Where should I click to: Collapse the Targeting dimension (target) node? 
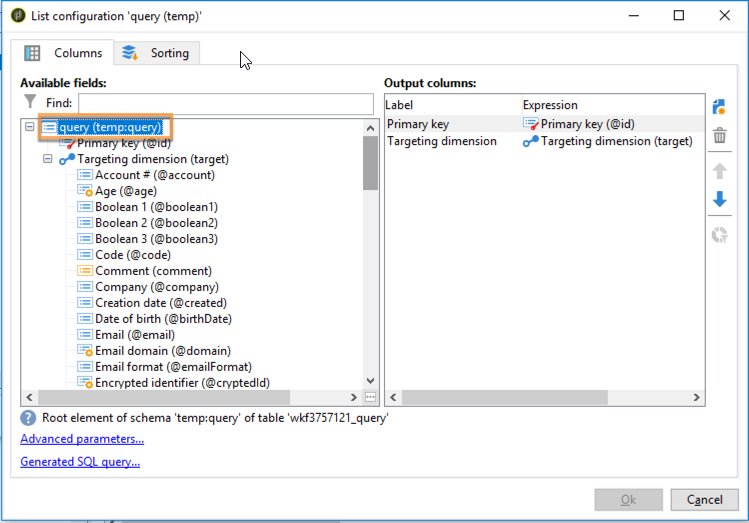coord(47,159)
